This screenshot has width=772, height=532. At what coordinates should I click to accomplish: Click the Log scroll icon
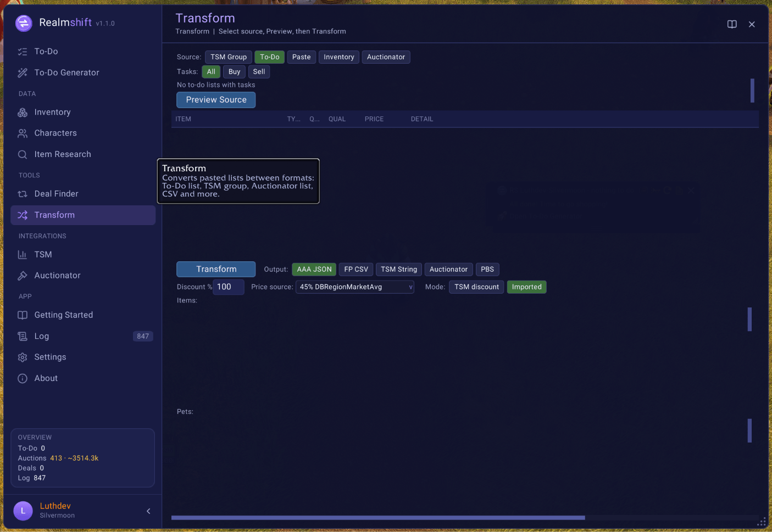23,337
